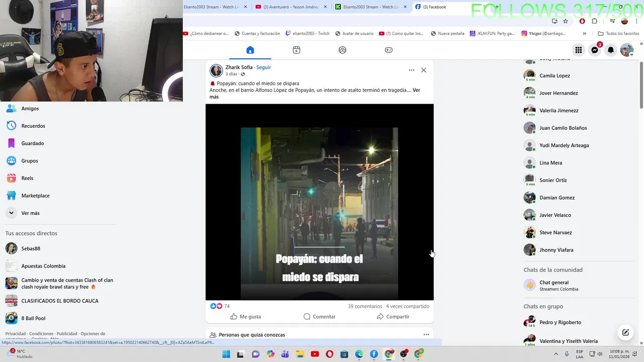Click the Compartir button
This screenshot has width=644, height=362.
point(393,317)
